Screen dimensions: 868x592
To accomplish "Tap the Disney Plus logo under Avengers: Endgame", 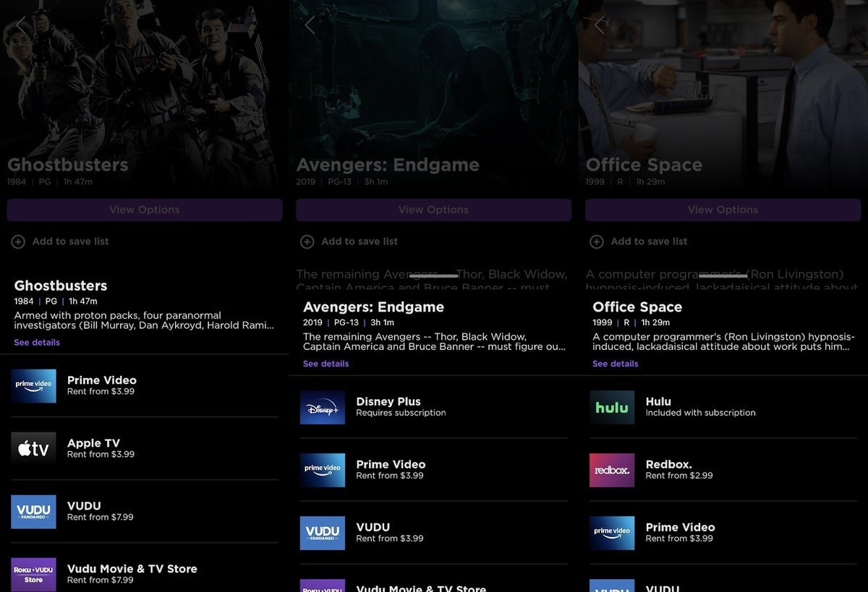I will tap(323, 408).
